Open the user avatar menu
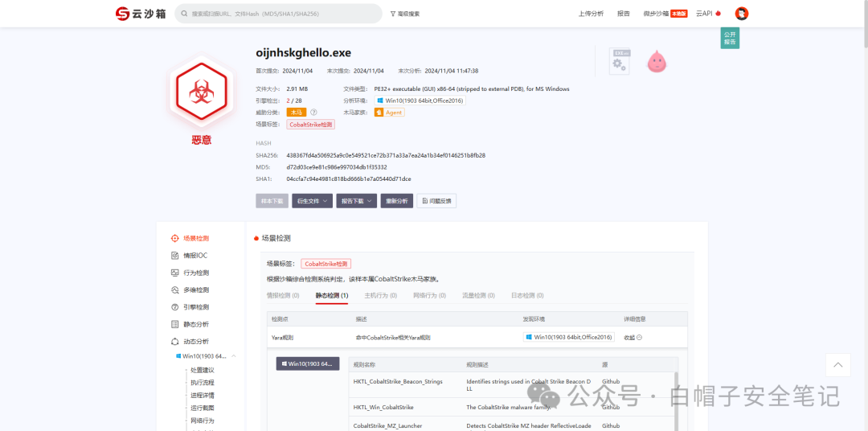868x431 pixels. pos(741,14)
